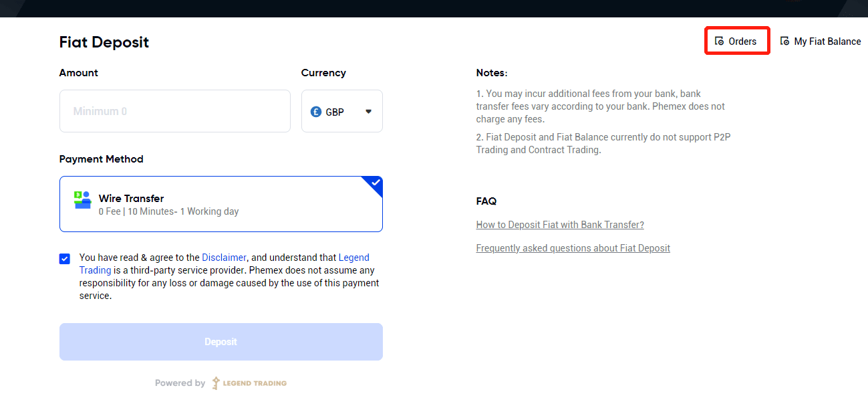The image size is (868, 396).
Task: Select the Wire Transfer payment method
Action: coord(221,204)
